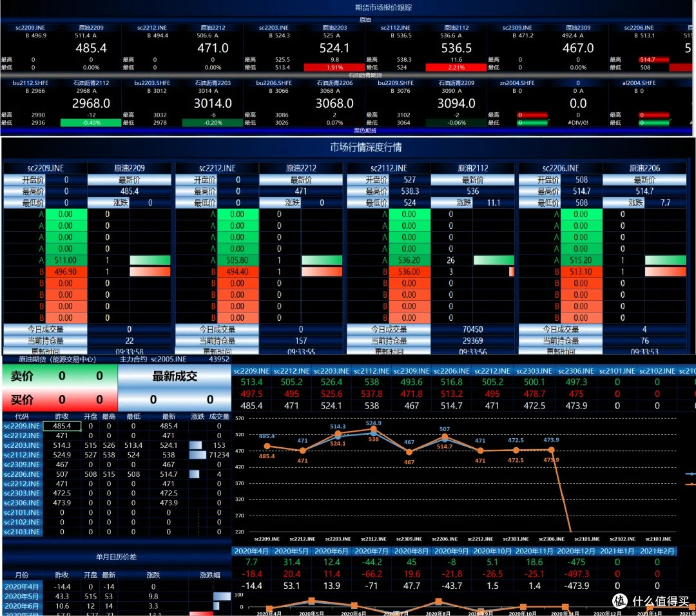
Task: Click the highlighted 485.4 昨收 cell for sc2209.INE
Action: pyautogui.click(x=63, y=426)
